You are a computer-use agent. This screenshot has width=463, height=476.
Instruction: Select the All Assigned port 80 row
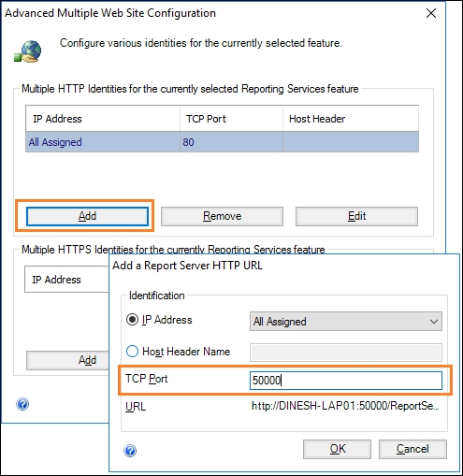(222, 142)
